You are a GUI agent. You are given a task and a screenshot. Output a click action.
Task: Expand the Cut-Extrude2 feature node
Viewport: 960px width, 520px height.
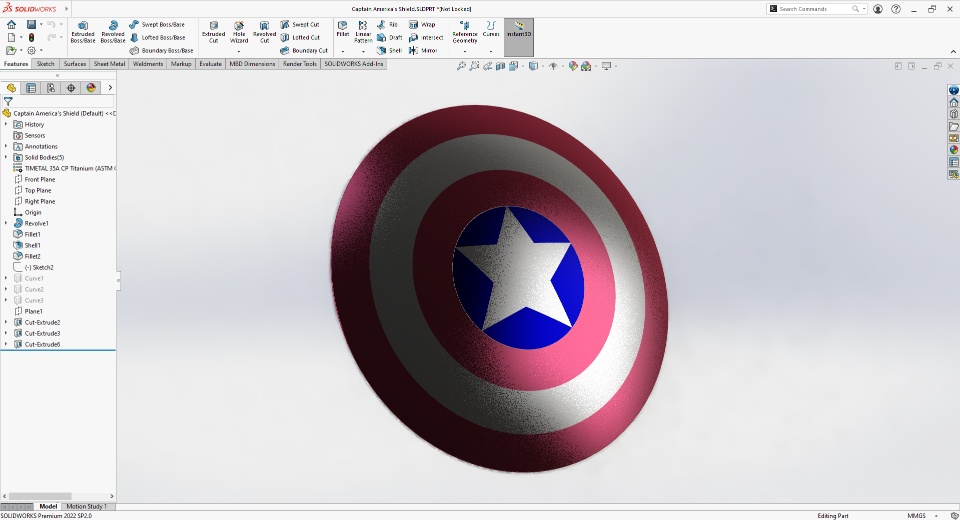pyautogui.click(x=6, y=322)
